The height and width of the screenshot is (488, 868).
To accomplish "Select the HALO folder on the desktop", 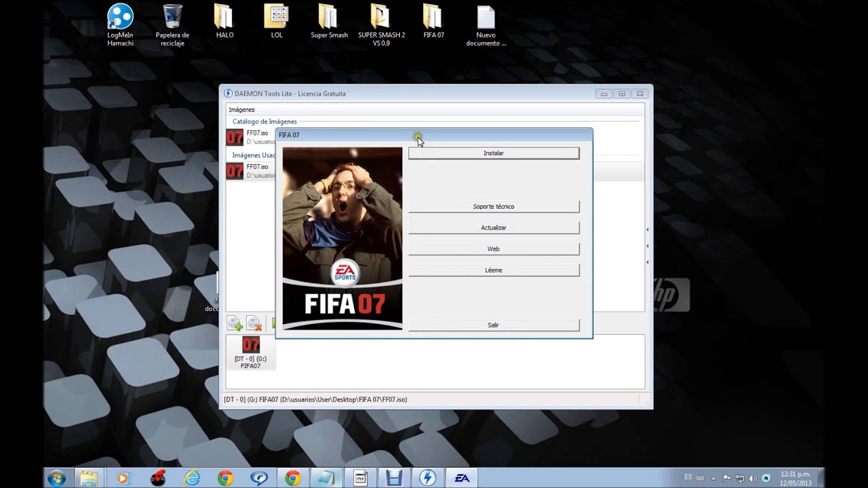I will pos(224,22).
